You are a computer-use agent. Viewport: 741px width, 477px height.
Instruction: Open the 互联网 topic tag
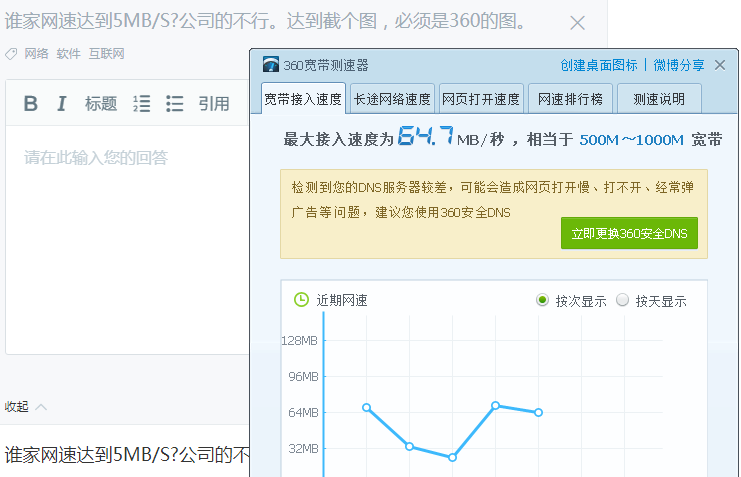tap(106, 54)
